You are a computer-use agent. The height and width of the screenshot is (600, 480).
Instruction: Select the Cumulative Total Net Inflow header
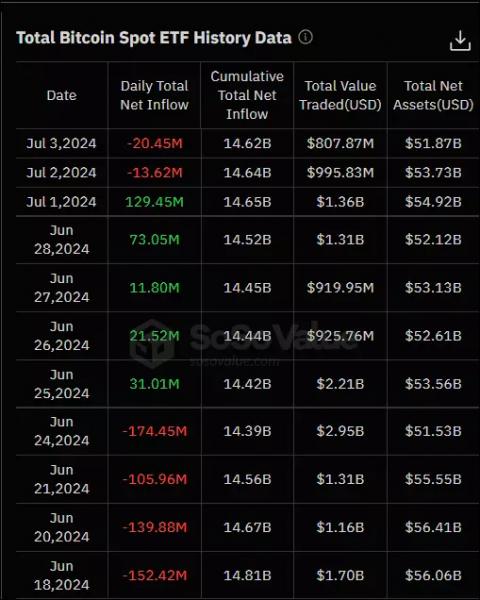point(247,95)
